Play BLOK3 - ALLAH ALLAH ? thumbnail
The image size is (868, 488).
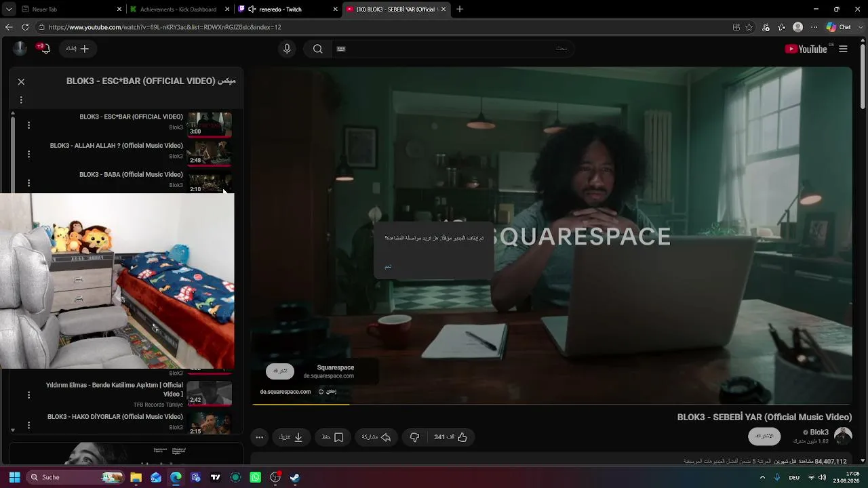tap(210, 154)
